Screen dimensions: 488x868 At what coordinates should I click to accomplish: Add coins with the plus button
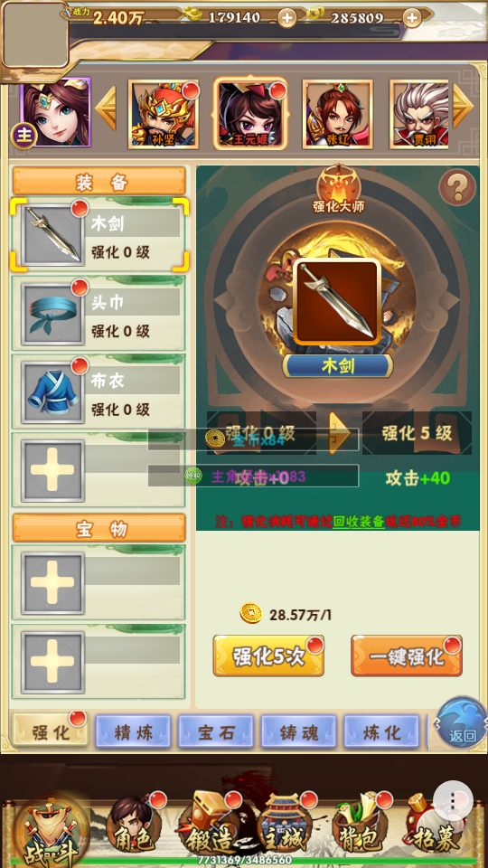tap(412, 18)
